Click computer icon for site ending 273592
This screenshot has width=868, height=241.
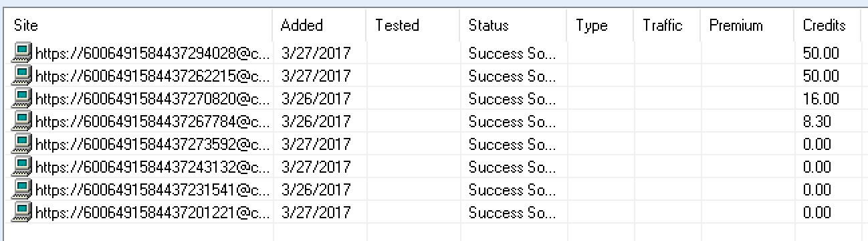point(23,144)
